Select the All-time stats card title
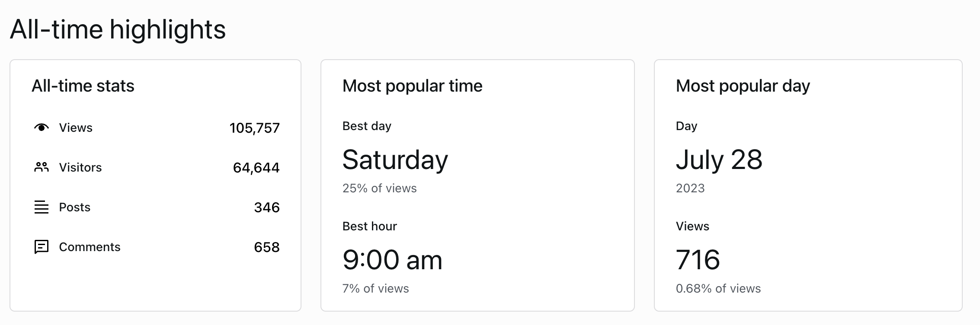The image size is (980, 325). 83,86
